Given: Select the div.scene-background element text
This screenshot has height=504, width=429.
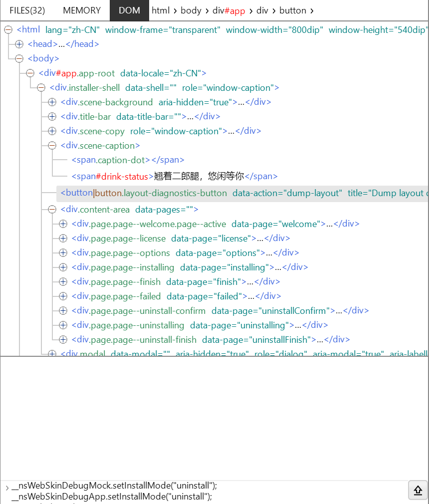Looking at the screenshot, I should click(x=166, y=102).
